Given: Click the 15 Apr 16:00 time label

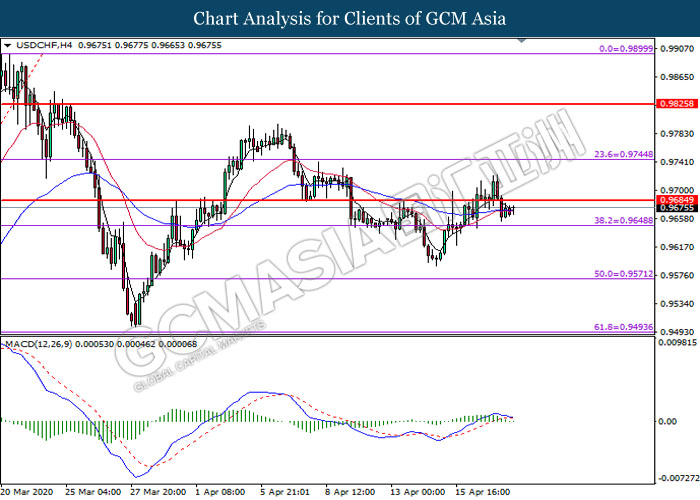Looking at the screenshot, I should pos(483,492).
